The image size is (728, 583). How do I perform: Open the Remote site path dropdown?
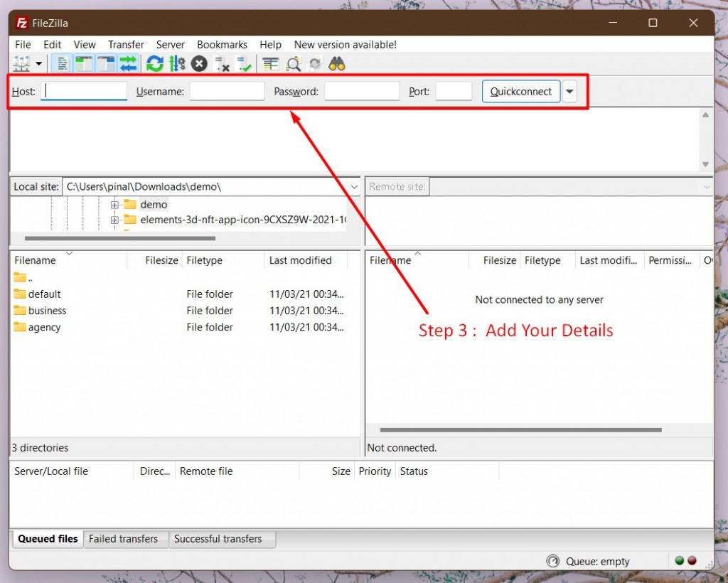click(706, 186)
